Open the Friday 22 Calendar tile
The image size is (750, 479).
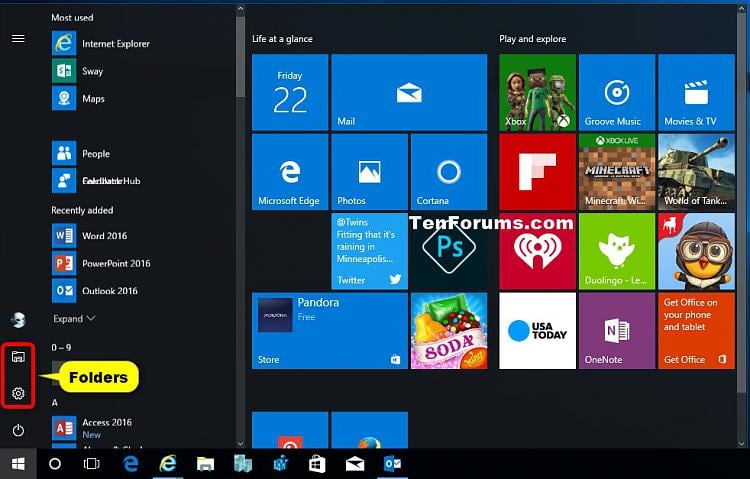[290, 92]
